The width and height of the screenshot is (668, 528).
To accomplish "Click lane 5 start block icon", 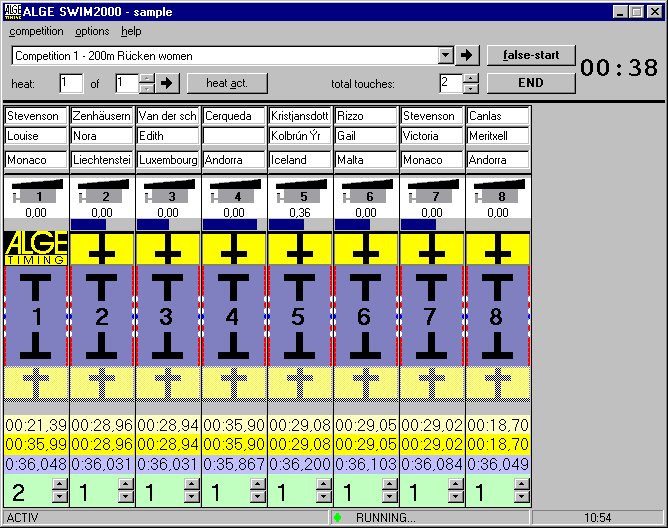I will (x=302, y=191).
